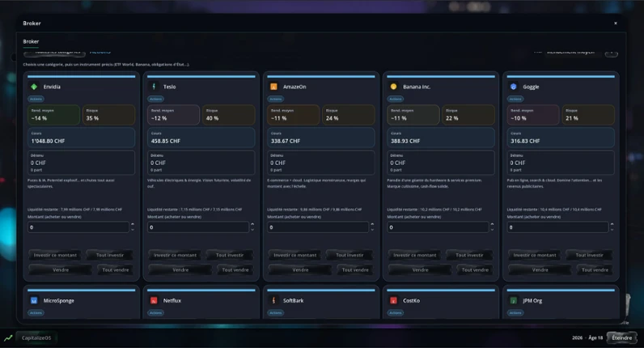Click the Actions tag on Goggle card
The width and height of the screenshot is (644, 348).
tap(515, 99)
